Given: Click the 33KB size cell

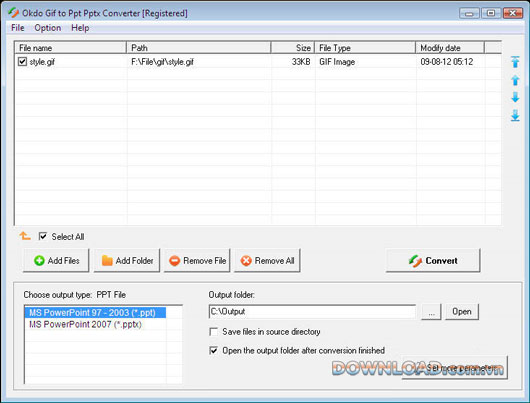Looking at the screenshot, I should [x=301, y=62].
